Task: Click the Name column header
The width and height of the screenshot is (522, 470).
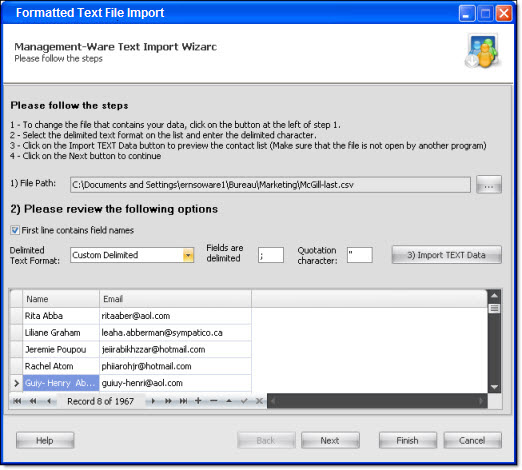Action: [61, 299]
